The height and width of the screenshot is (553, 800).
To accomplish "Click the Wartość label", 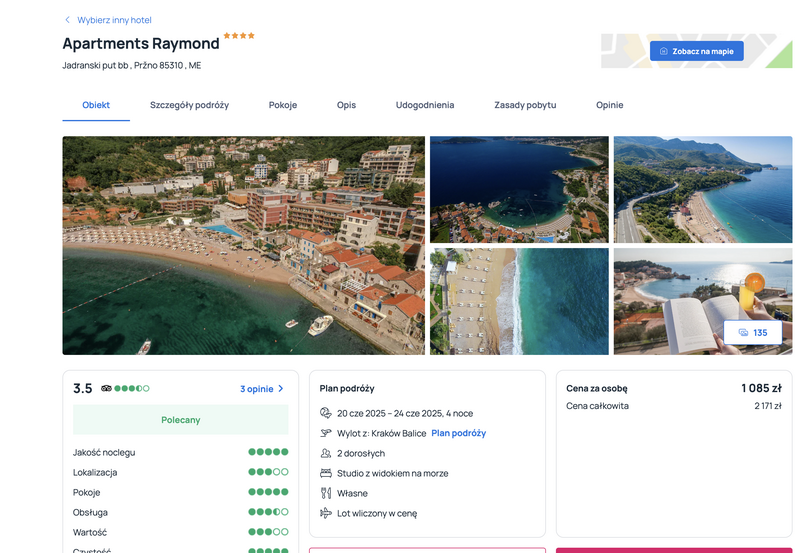I will pos(90,532).
